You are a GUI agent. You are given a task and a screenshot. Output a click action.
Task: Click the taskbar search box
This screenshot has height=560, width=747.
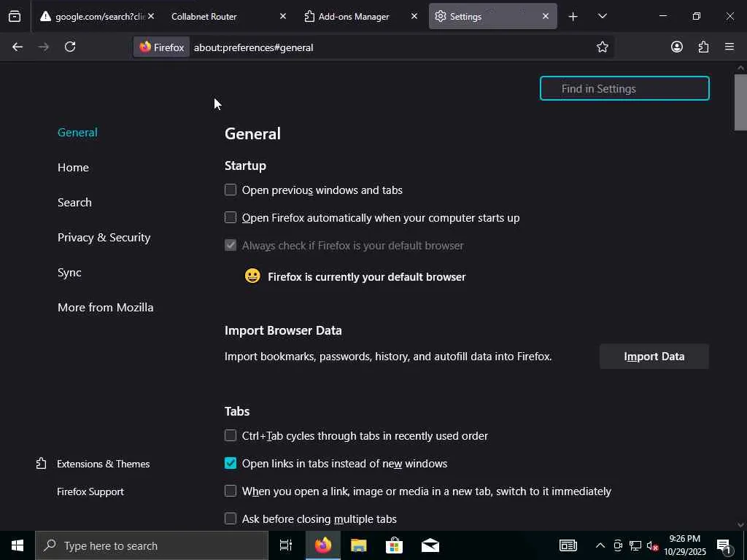click(152, 545)
